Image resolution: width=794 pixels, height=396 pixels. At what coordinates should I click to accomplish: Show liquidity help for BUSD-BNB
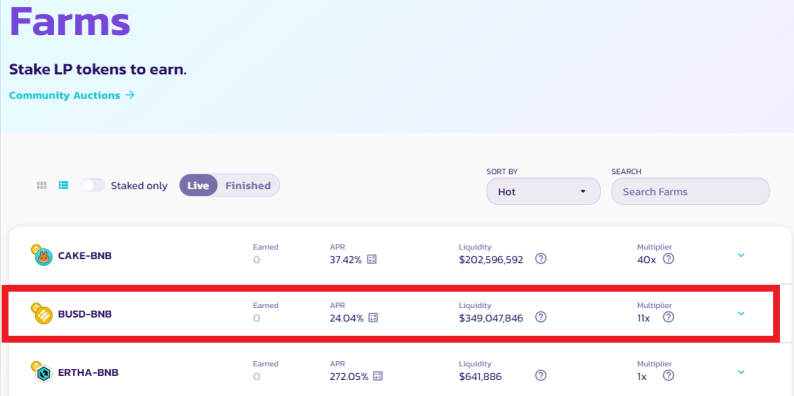541,318
